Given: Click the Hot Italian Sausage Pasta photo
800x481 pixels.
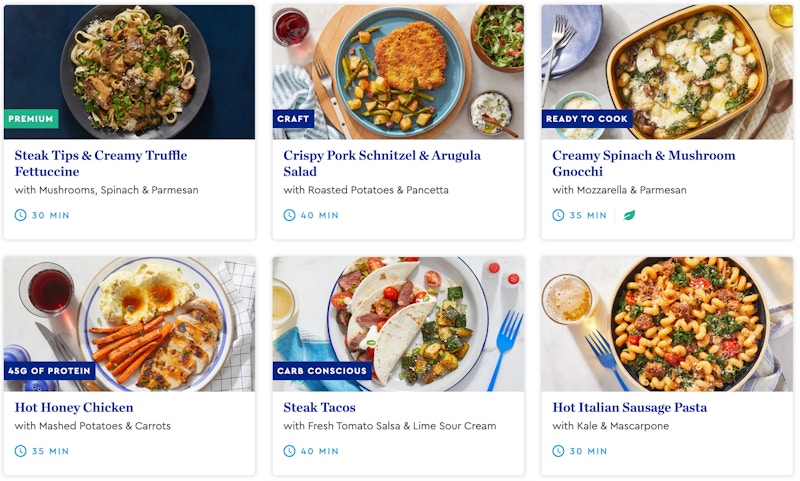Looking at the screenshot, I should 667,320.
